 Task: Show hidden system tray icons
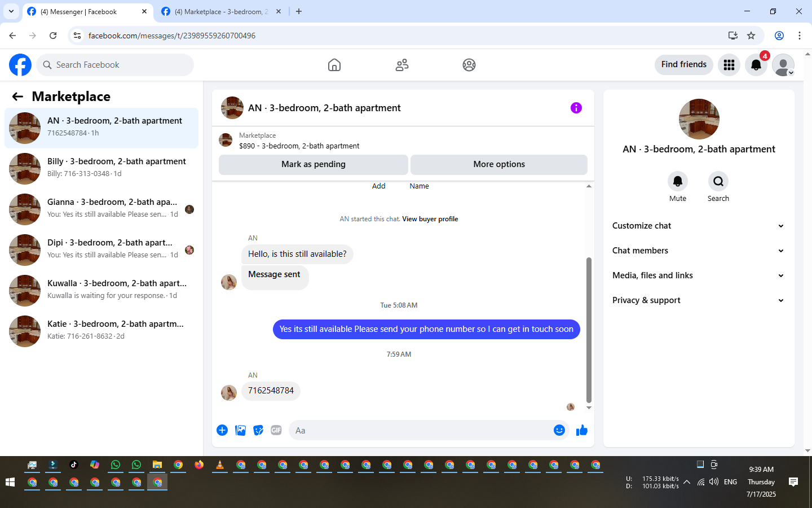[687, 482]
